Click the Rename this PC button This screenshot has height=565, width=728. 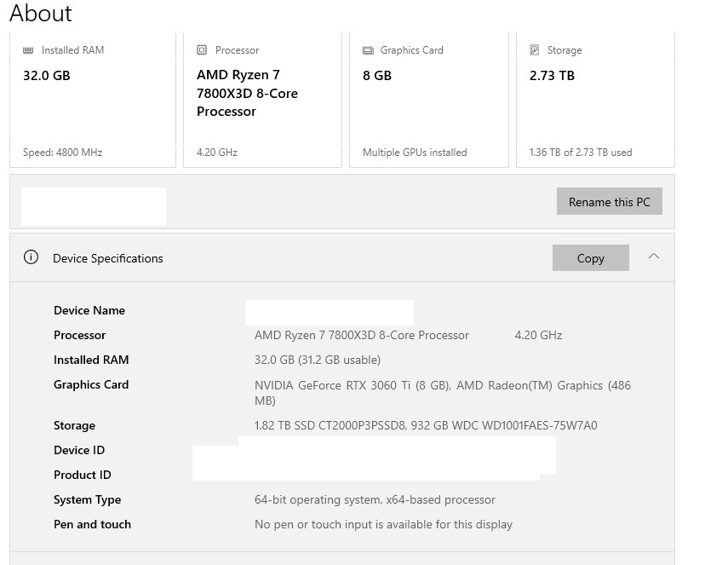609,201
